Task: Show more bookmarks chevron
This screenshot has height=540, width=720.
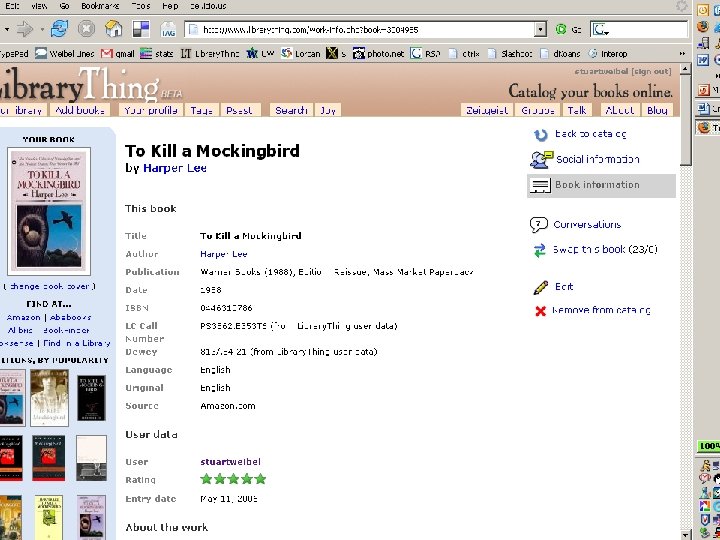Action: (x=682, y=54)
